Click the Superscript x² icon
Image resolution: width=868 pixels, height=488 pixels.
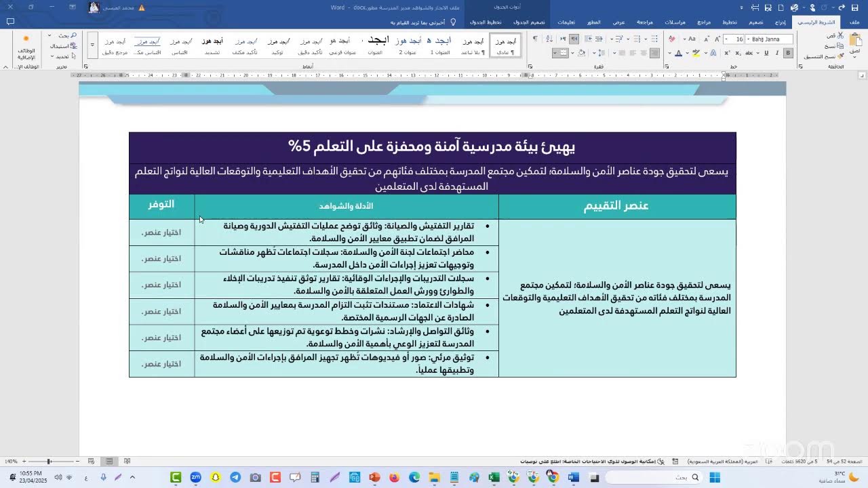(727, 53)
